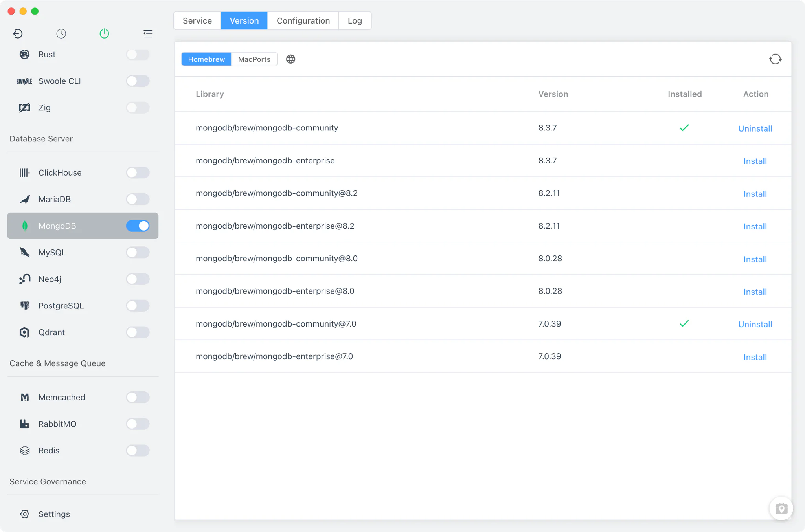Screen dimensions: 805x532
Task: Click the Rust logo icon
Action: pos(24,54)
